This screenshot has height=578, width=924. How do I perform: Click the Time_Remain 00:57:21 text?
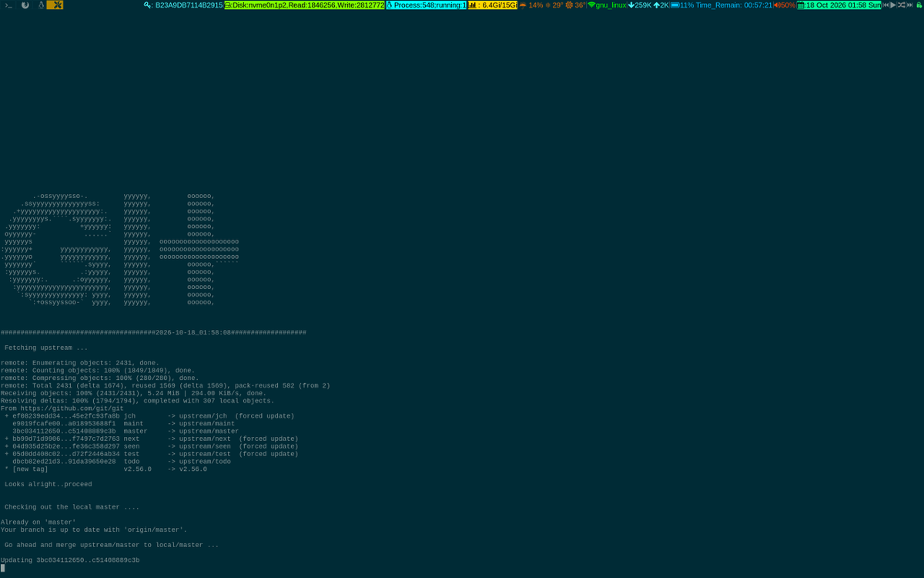734,5
